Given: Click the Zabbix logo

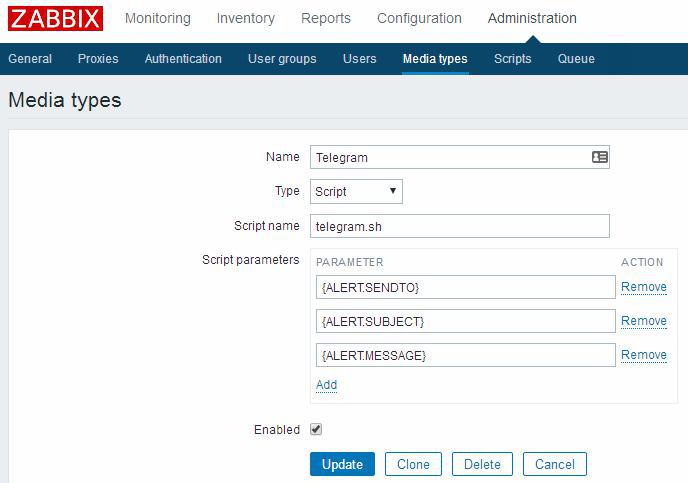Looking at the screenshot, I should click(55, 19).
